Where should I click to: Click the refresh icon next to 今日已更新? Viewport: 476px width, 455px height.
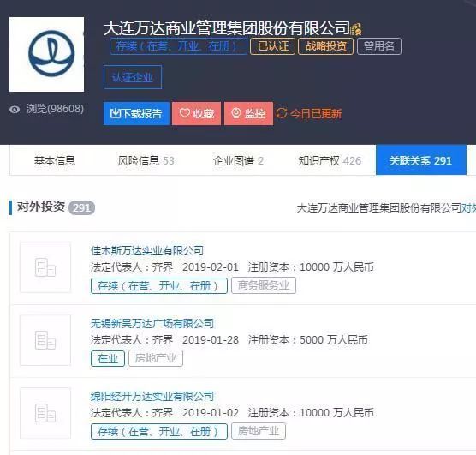282,113
